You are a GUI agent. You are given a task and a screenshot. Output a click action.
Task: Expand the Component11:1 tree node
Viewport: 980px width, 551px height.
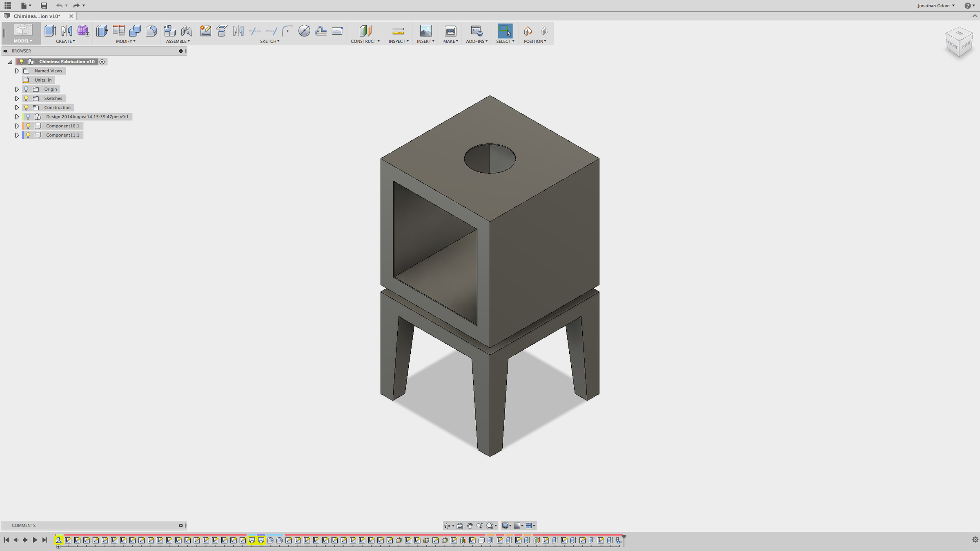point(17,135)
